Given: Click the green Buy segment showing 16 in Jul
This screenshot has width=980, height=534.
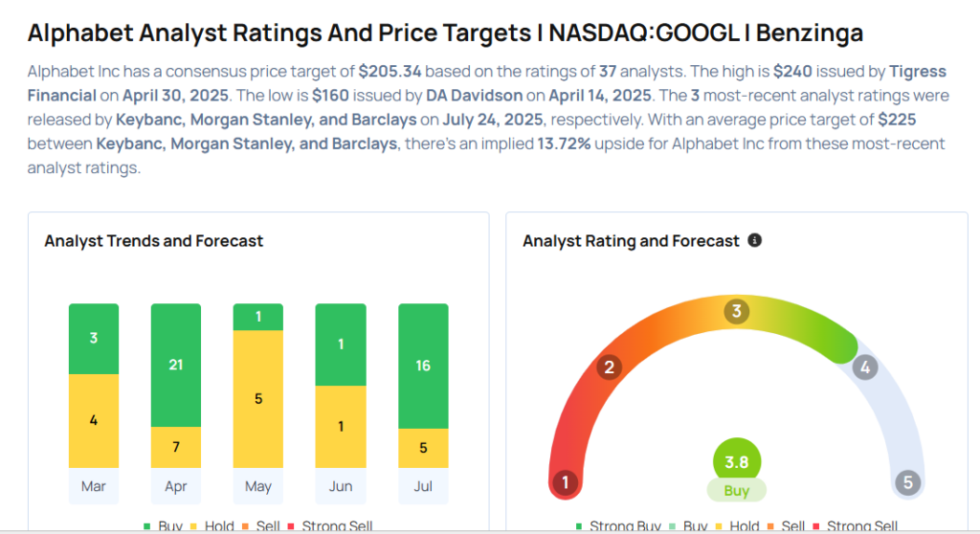Looking at the screenshot, I should tap(423, 366).
